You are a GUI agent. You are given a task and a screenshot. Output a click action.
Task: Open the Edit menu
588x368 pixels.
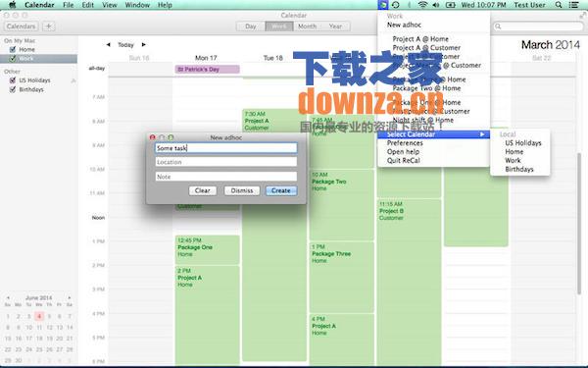88,5
